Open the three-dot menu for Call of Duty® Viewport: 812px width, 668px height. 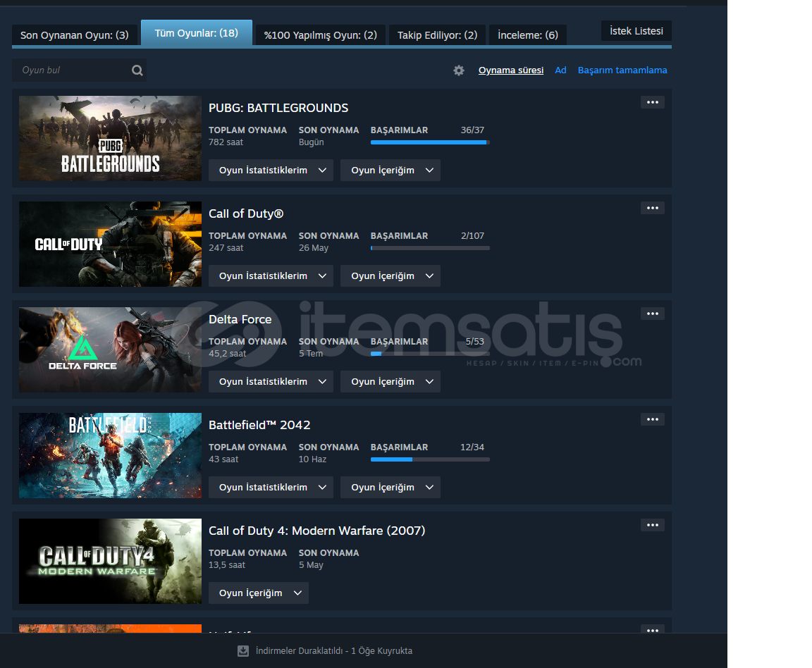point(653,208)
